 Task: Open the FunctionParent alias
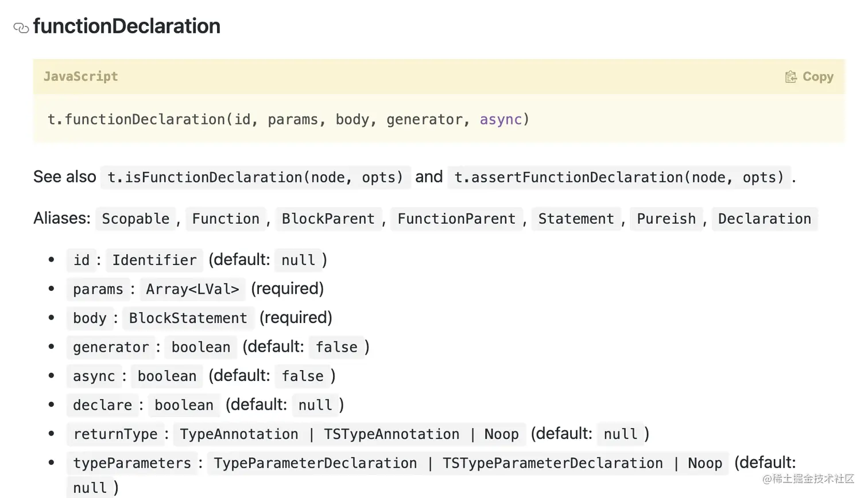coord(456,219)
